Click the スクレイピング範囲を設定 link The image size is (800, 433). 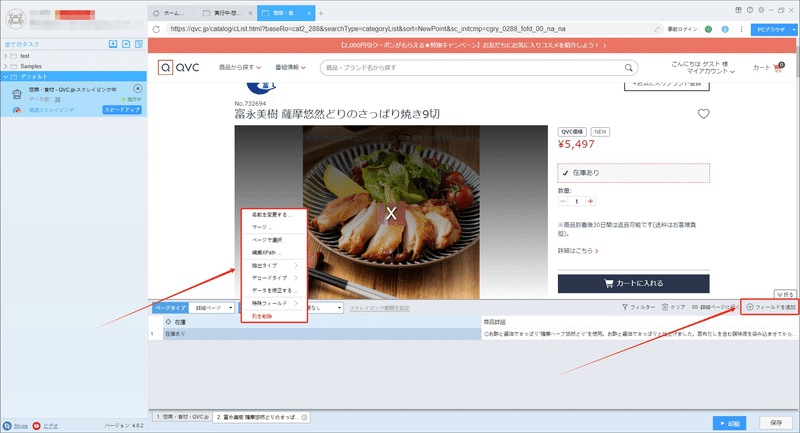(380, 308)
